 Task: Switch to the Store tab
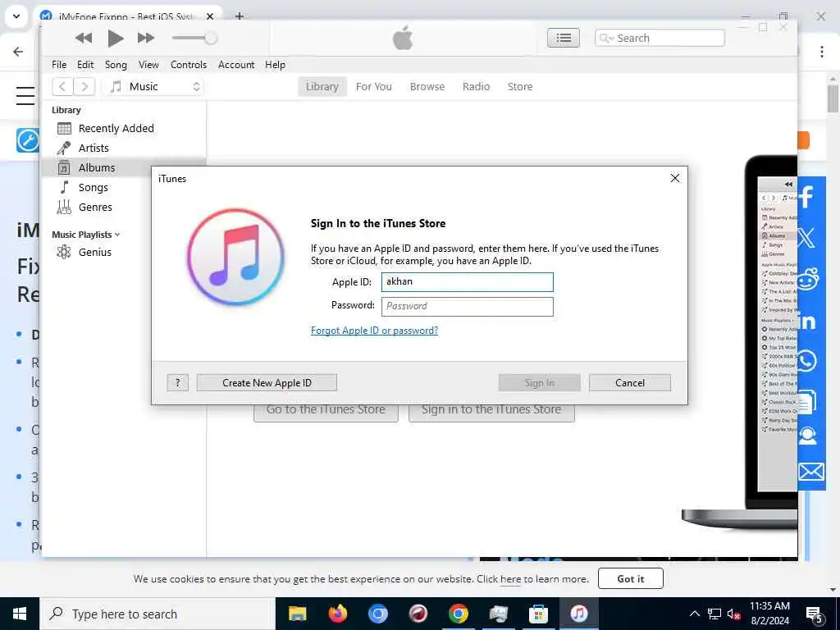(x=519, y=87)
